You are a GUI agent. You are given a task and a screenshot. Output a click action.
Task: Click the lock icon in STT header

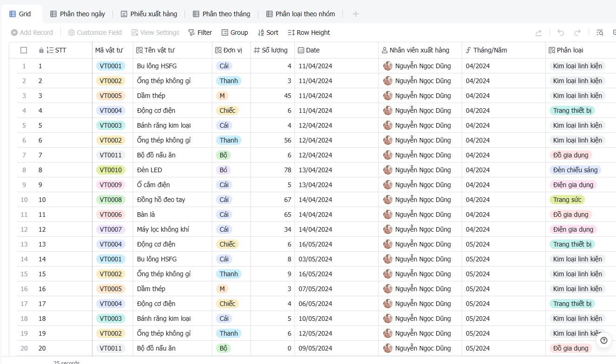pos(41,50)
